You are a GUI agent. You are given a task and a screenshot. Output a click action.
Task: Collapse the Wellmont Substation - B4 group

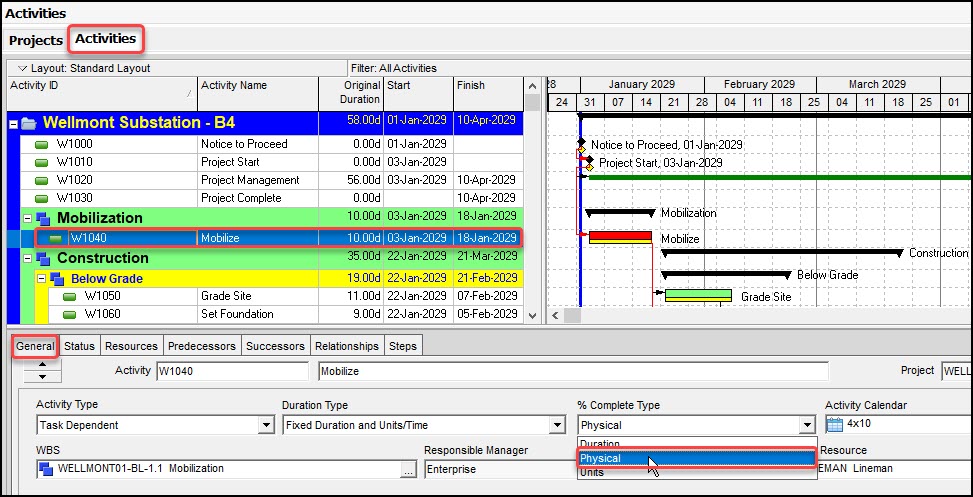point(13,123)
